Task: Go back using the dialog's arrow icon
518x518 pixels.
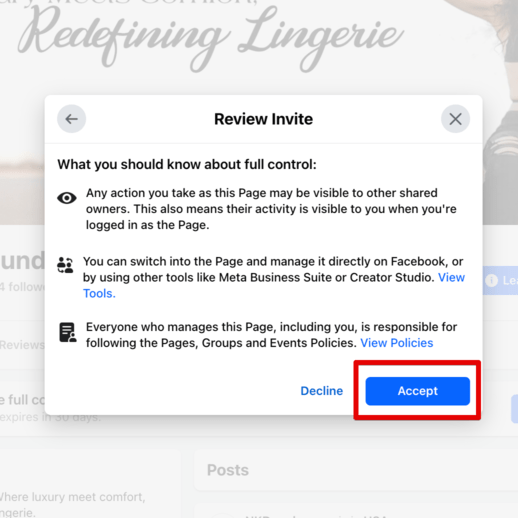Action: (71, 119)
